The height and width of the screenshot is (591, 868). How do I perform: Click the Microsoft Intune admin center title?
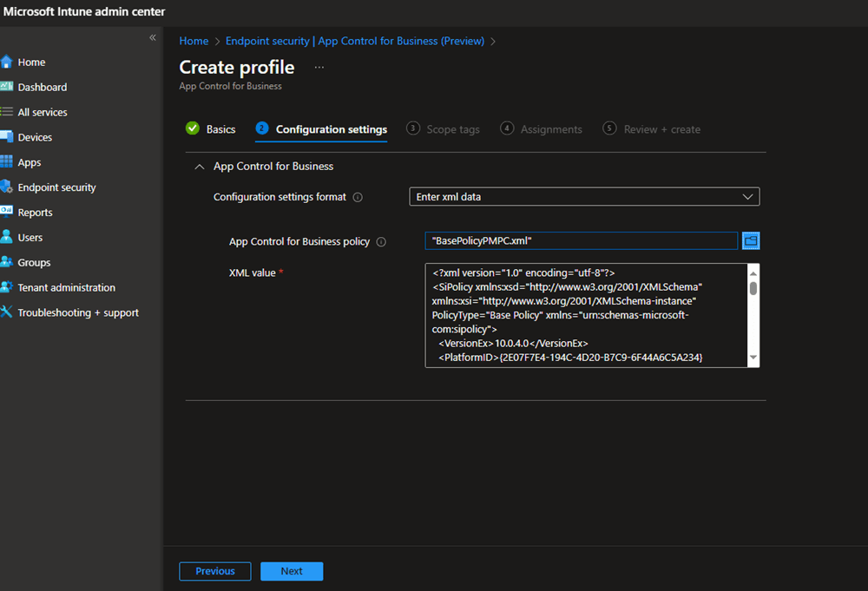point(84,11)
